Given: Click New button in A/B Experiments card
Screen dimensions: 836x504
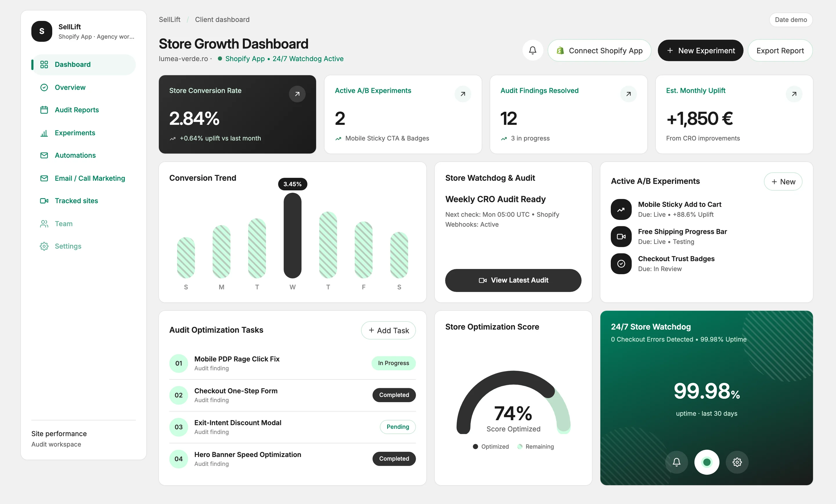Looking at the screenshot, I should coord(783,182).
